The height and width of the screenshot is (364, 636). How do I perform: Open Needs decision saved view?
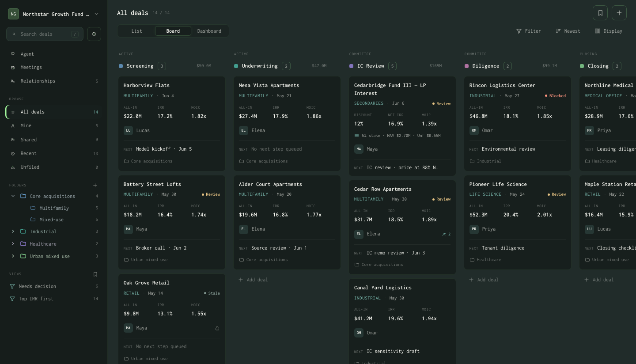point(53,286)
